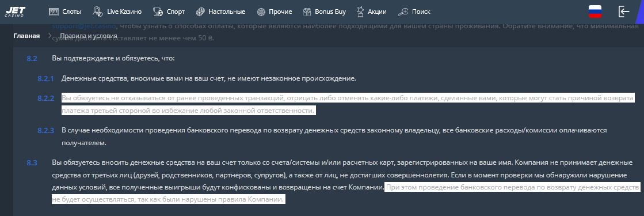Click the Live Казино dealer icon
644x216 pixels.
point(98,12)
